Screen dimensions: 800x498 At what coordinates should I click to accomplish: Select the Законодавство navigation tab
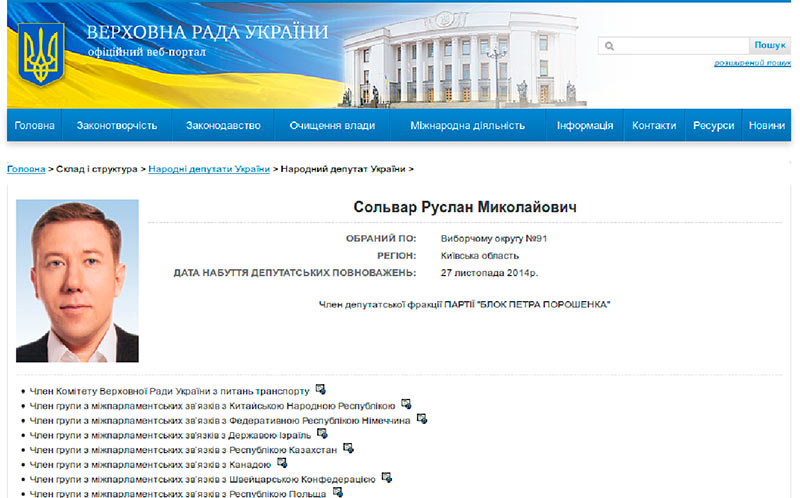coord(222,125)
